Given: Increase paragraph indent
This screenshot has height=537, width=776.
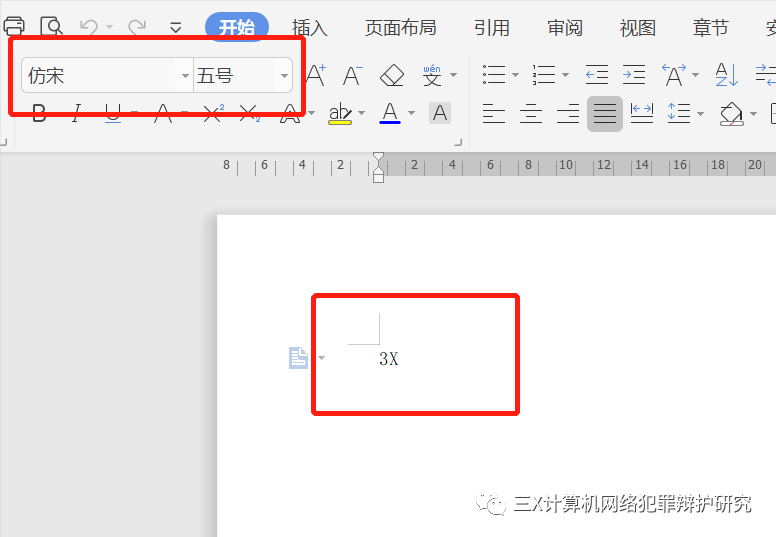Looking at the screenshot, I should 634,75.
